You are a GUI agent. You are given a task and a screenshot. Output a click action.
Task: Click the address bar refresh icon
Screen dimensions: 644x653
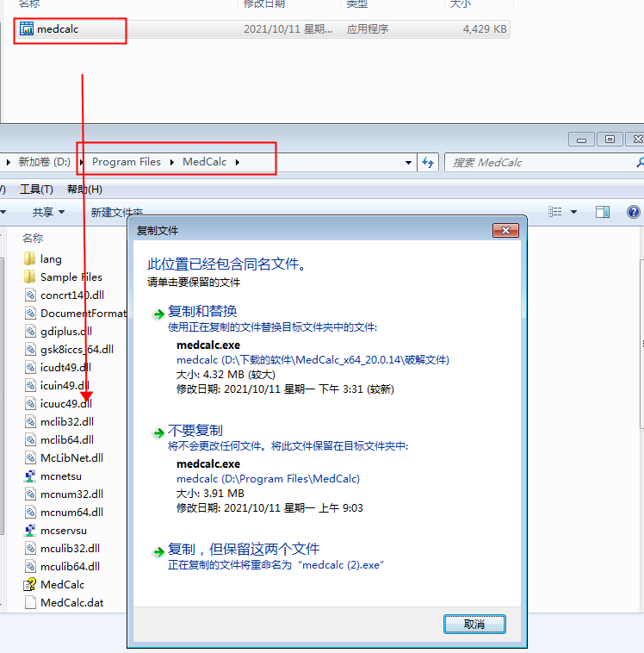(428, 162)
